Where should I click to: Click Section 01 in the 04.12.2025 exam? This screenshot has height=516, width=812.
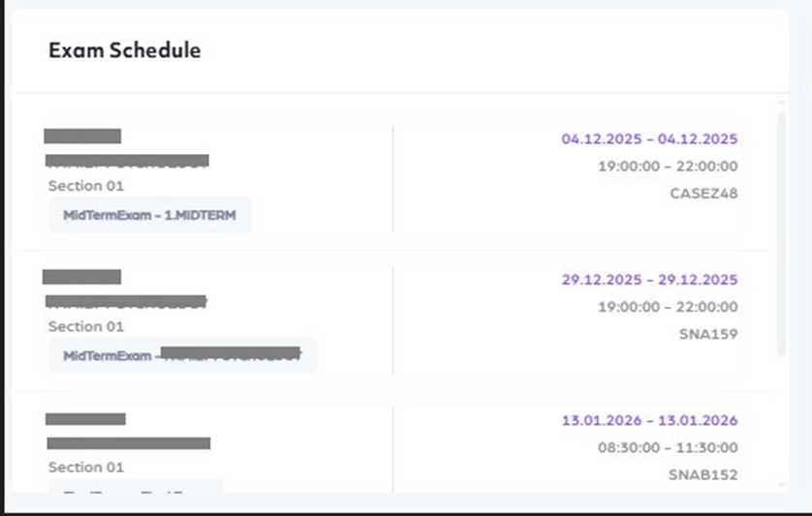pyautogui.click(x=86, y=185)
